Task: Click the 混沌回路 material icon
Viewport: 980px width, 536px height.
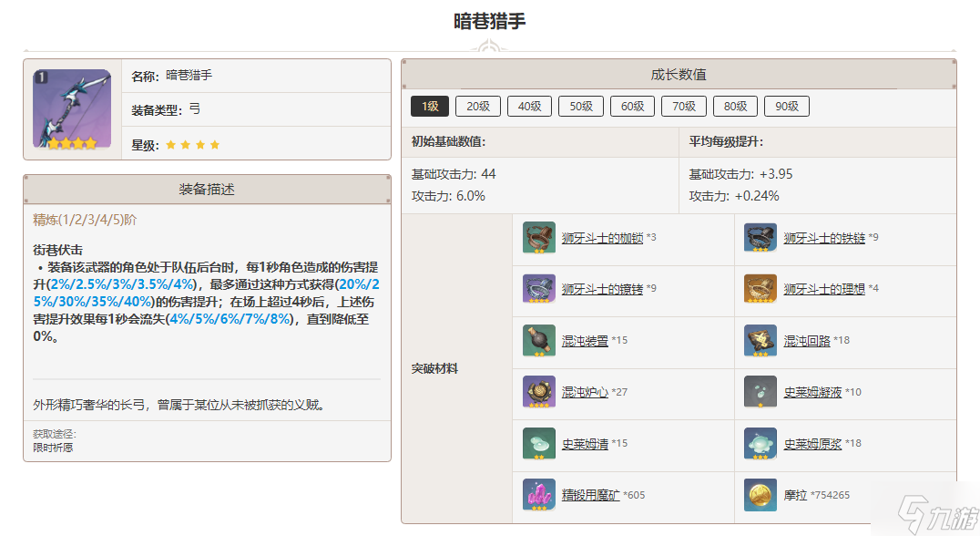Action: 761,340
